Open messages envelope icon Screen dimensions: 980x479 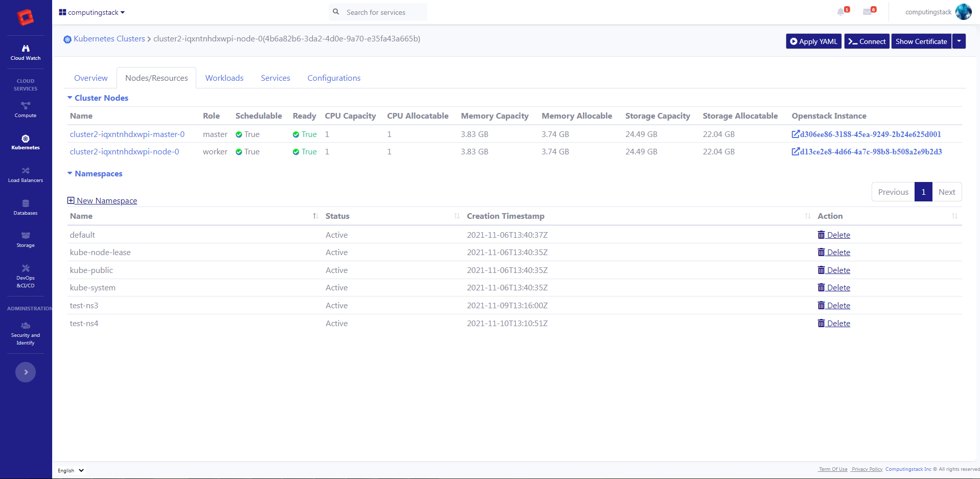[868, 12]
